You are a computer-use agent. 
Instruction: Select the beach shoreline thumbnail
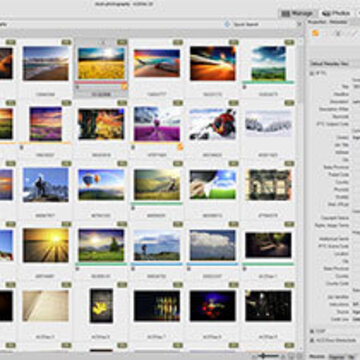46,63
